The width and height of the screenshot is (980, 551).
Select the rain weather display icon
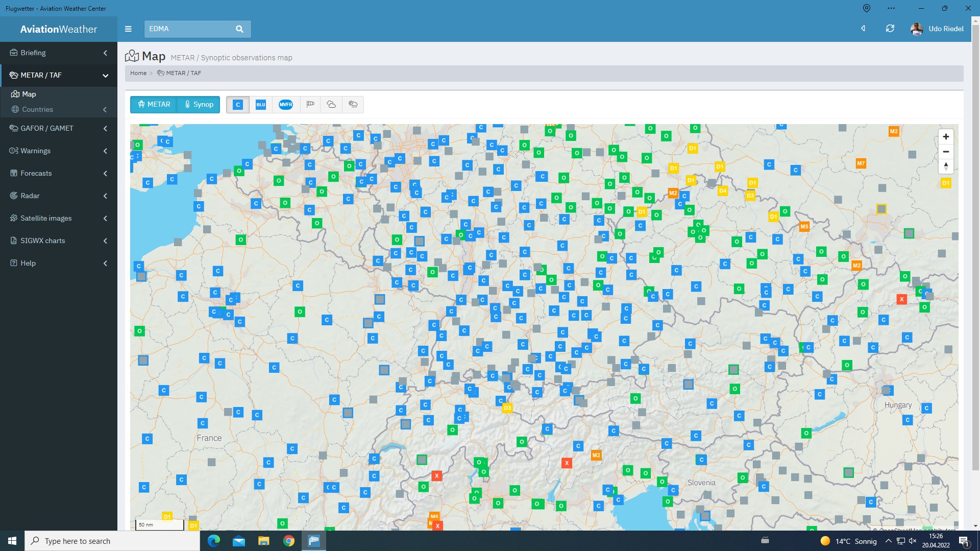point(353,105)
